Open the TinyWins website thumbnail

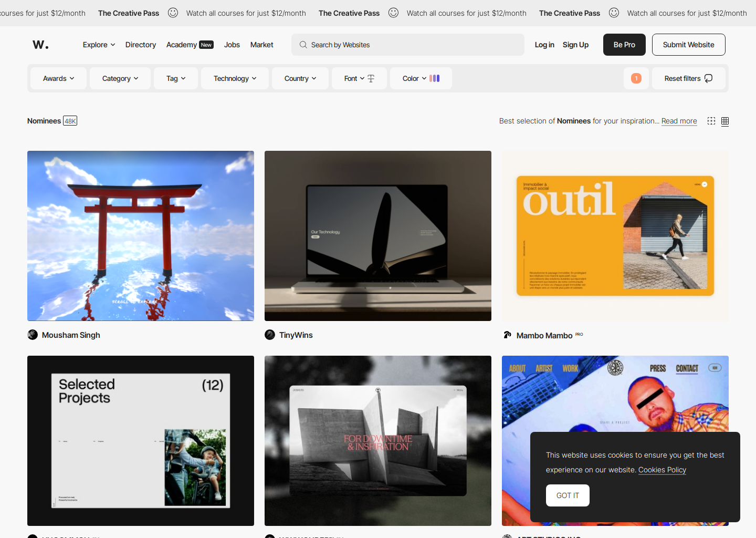click(x=377, y=235)
